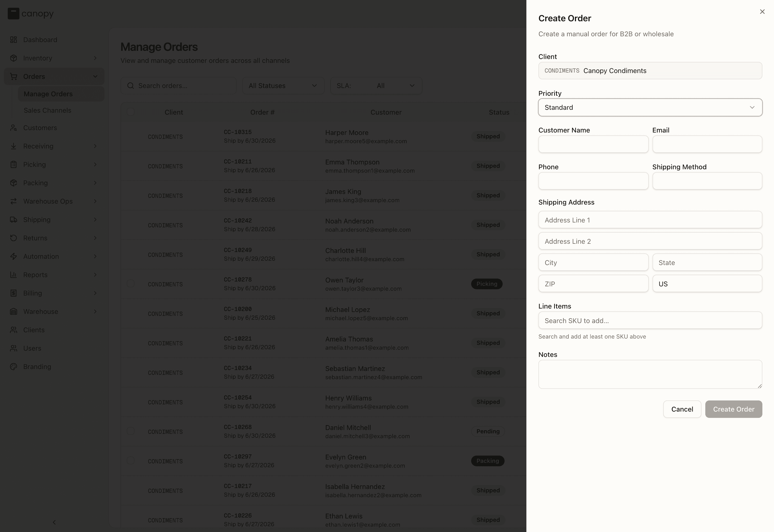Click the Address Line 1 field
The height and width of the screenshot is (532, 774).
coord(650,220)
